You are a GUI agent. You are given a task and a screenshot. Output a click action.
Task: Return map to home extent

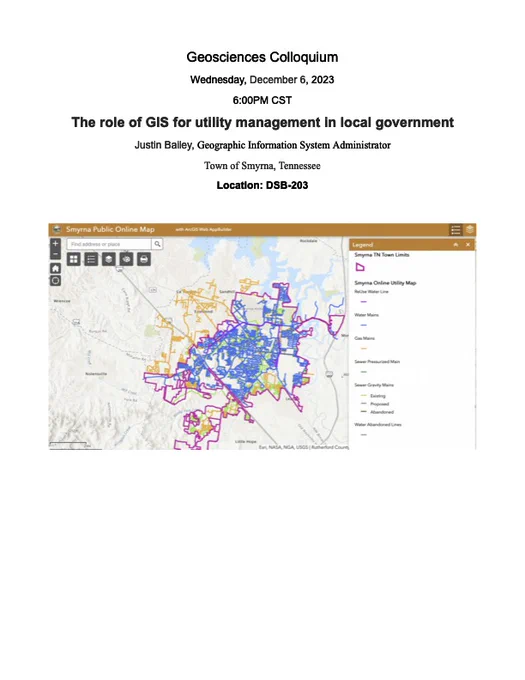tap(55, 268)
